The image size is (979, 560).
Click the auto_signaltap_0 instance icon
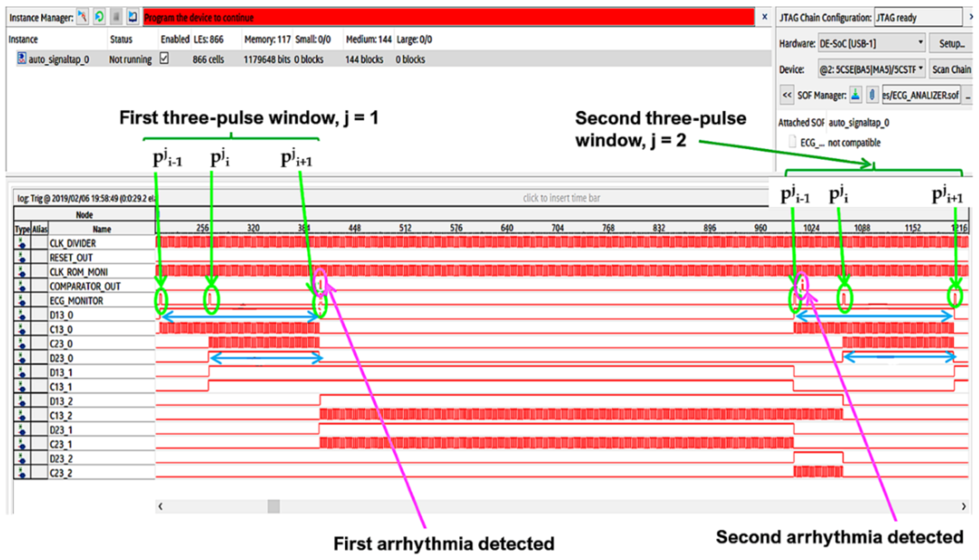22,59
